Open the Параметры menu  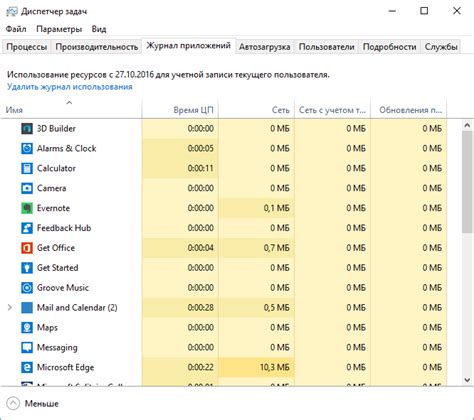(x=59, y=29)
